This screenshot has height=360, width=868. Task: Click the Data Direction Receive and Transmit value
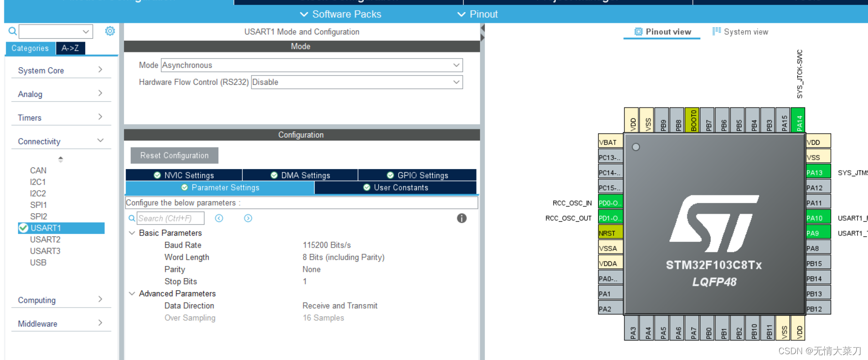pos(340,306)
